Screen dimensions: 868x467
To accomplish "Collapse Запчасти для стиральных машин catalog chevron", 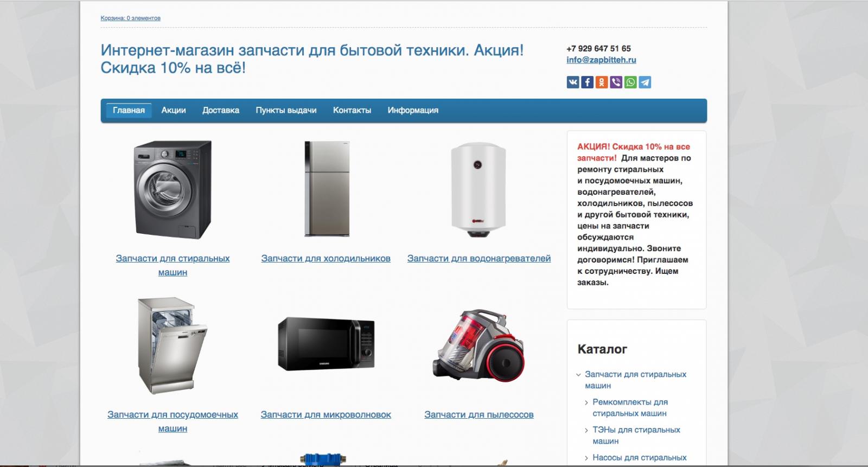I will (578, 375).
